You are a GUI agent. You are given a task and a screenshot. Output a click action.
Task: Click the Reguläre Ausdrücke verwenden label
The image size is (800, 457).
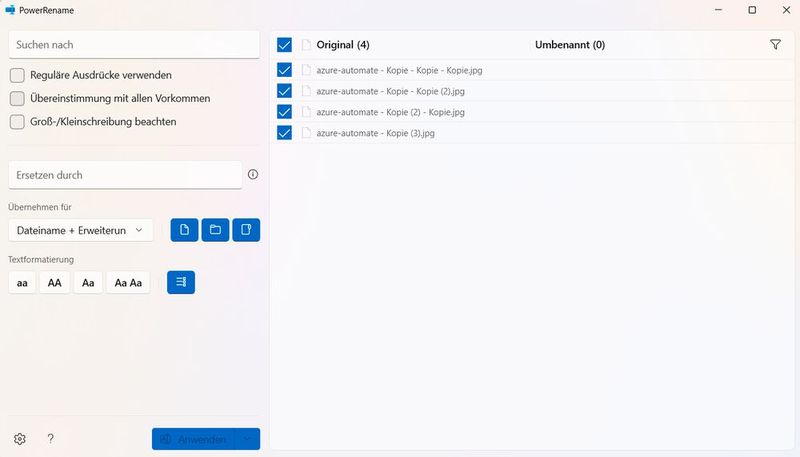(101, 75)
